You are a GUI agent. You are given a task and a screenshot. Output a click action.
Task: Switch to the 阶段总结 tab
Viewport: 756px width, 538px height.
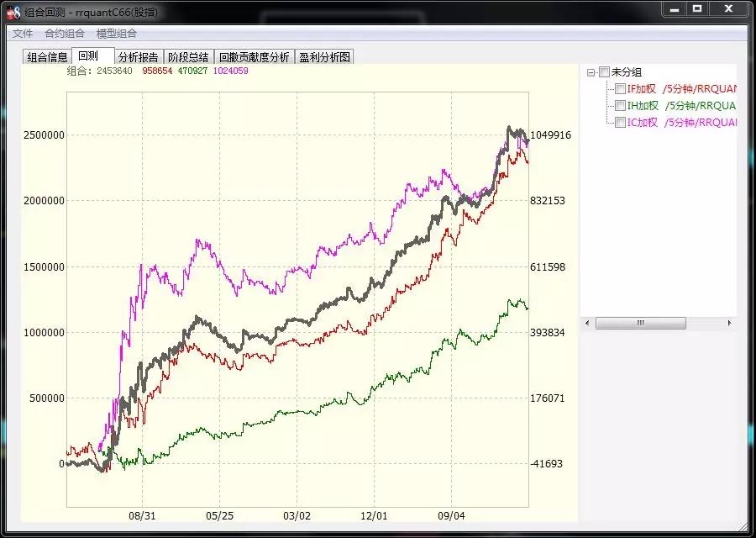pyautogui.click(x=188, y=57)
